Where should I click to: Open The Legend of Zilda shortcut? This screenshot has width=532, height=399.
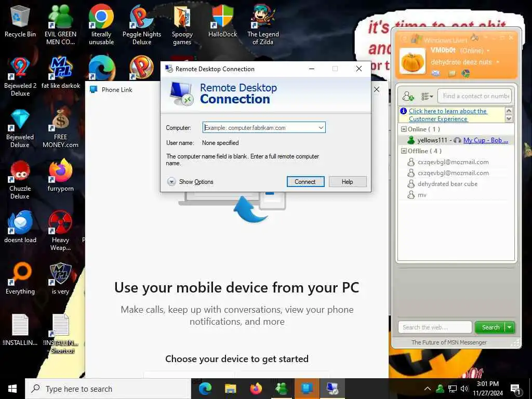click(x=263, y=25)
